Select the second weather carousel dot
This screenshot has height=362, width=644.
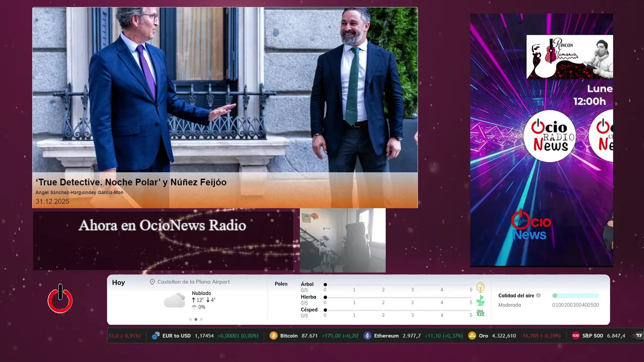coord(196,319)
